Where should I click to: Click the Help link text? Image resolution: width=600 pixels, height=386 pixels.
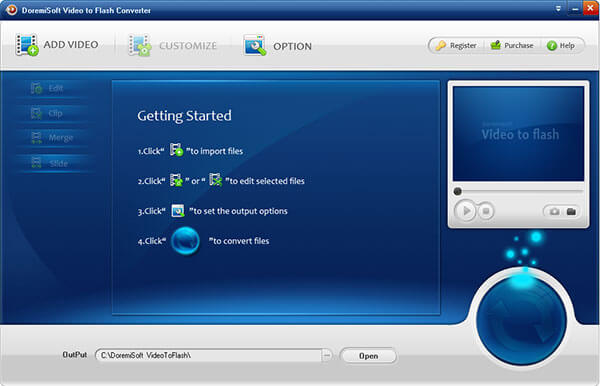[x=567, y=46]
